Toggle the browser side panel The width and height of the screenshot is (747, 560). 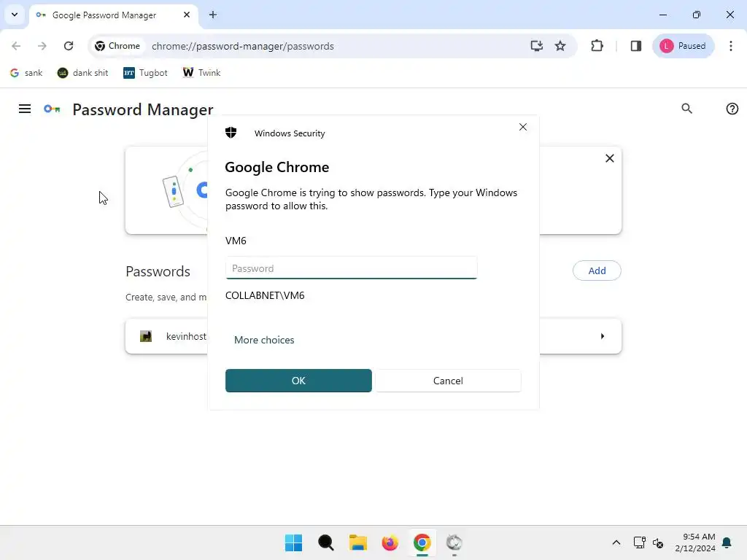tap(635, 46)
